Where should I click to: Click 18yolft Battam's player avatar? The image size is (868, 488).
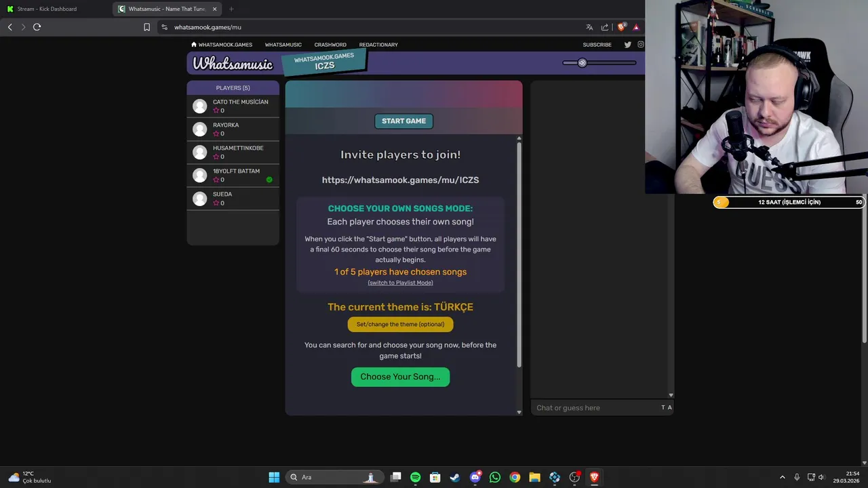click(x=199, y=176)
